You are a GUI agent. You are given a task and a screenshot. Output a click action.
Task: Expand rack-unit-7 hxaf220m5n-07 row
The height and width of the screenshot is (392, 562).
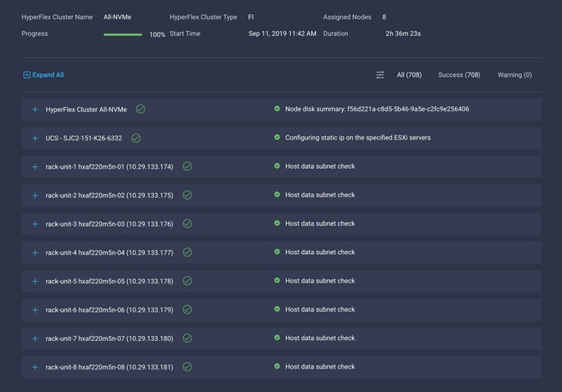tap(35, 339)
